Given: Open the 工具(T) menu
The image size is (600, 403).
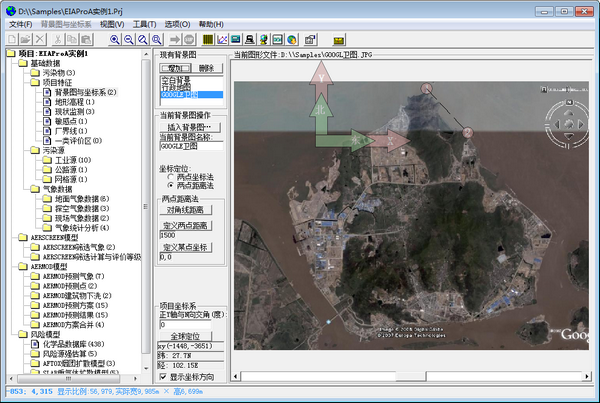Looking at the screenshot, I should coord(146,22).
